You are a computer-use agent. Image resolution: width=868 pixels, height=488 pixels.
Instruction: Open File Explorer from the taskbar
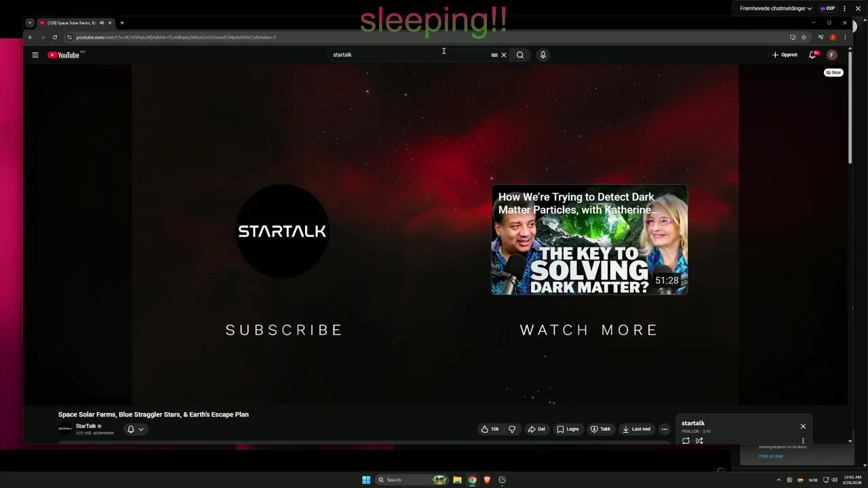tap(457, 480)
